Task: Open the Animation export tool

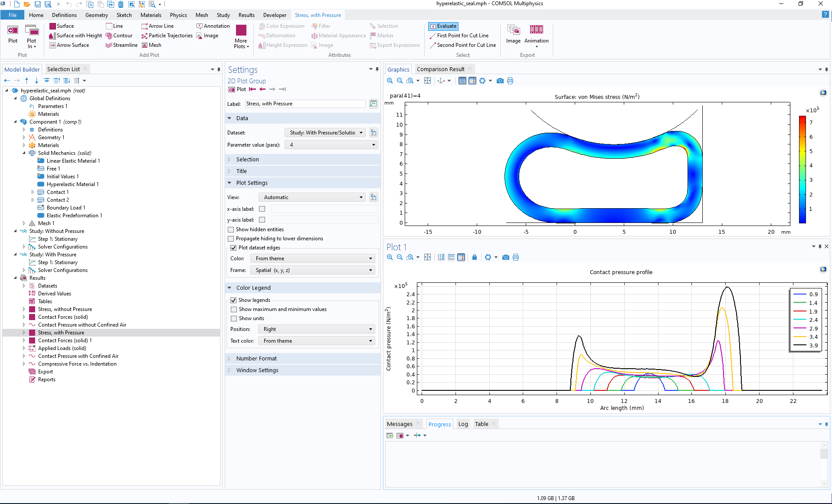Action: pos(537,35)
